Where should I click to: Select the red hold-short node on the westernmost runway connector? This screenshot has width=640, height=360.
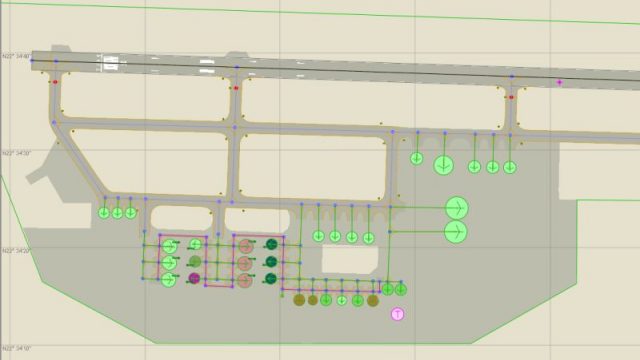[x=55, y=82]
